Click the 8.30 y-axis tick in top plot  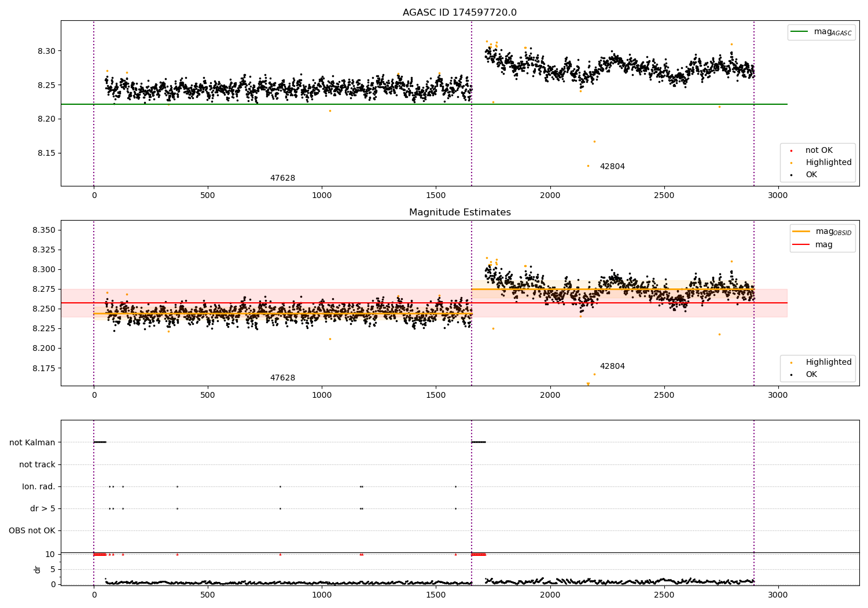[46, 51]
